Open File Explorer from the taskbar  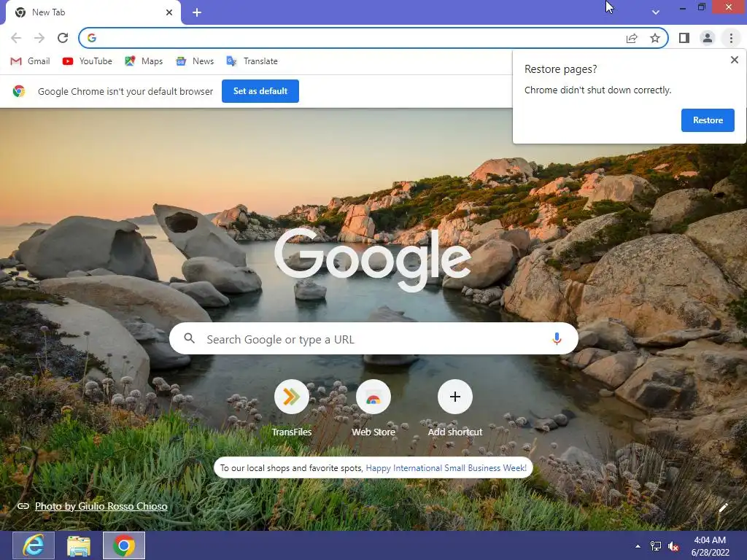pyautogui.click(x=79, y=545)
